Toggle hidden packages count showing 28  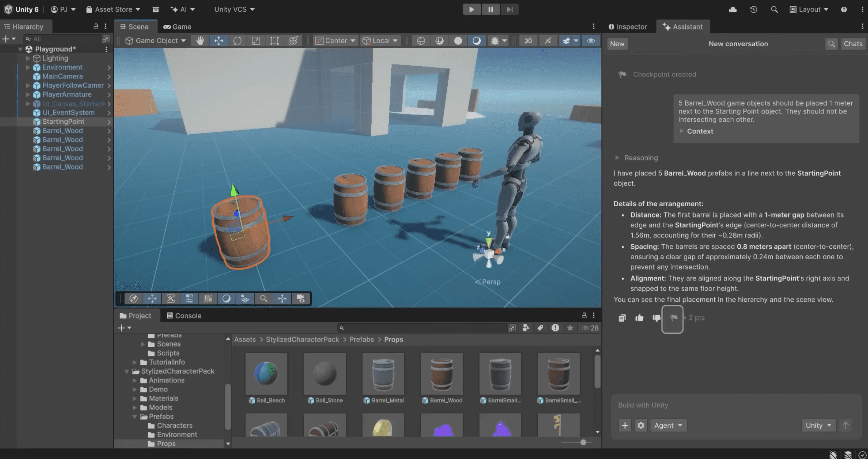pyautogui.click(x=590, y=328)
